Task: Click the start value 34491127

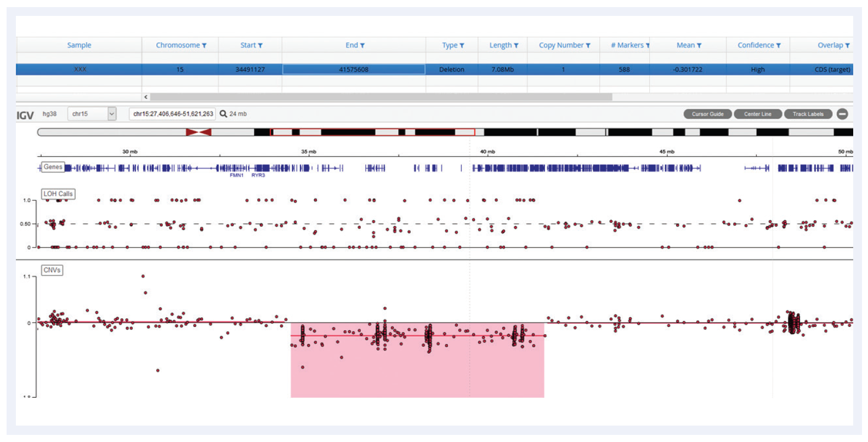Action: tap(250, 70)
